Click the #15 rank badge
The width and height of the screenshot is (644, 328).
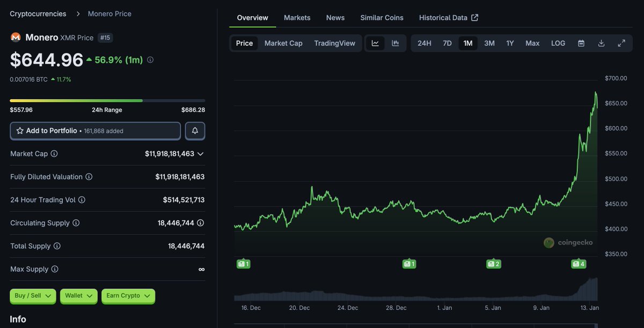(x=105, y=38)
